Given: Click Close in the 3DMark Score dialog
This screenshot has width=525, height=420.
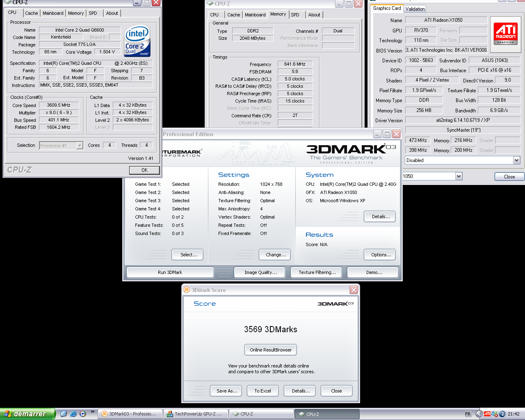Looking at the screenshot, I should 336,391.
